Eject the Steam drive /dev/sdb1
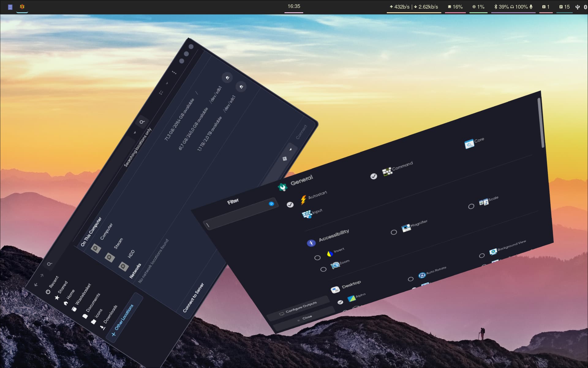Image resolution: width=588 pixels, height=368 pixels. (x=227, y=78)
